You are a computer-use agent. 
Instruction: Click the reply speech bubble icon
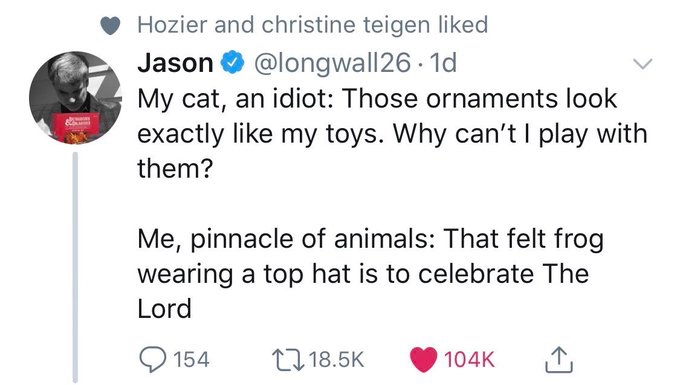[153, 360]
